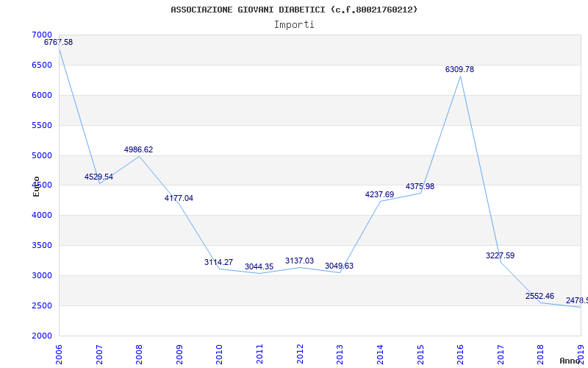Click the 7000 y-axis tick label
Image resolution: width=588 pixels, height=368 pixels.
(x=42, y=35)
